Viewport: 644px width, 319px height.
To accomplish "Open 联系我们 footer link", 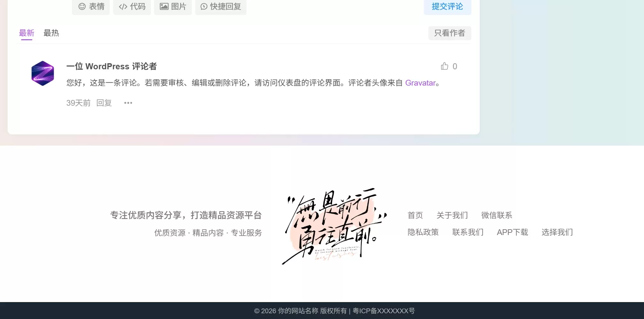I will 468,232.
